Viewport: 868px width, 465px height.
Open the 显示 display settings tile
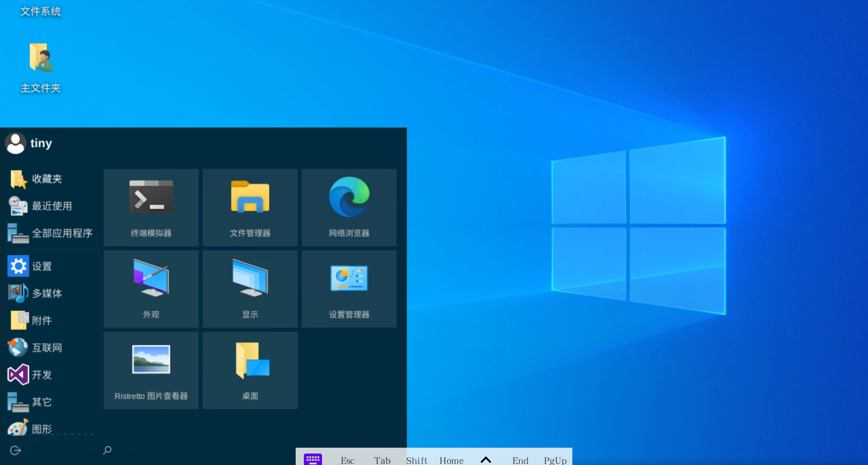coord(250,289)
